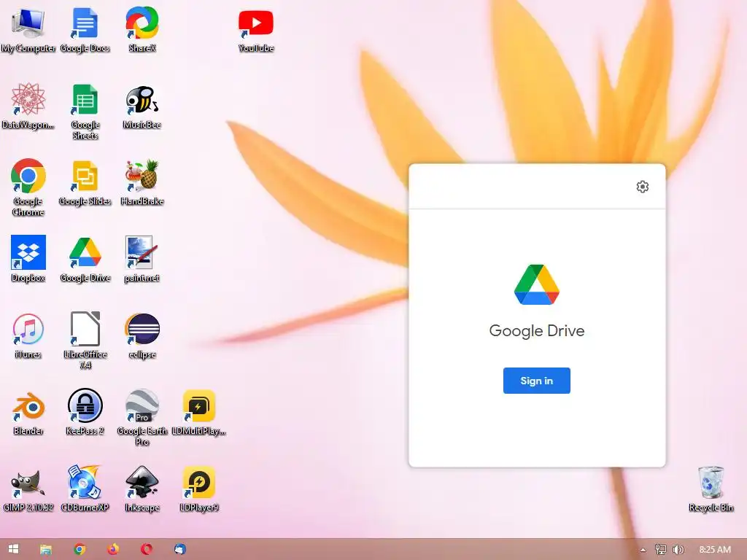Select the iTunes desktop shortcut

(x=28, y=336)
